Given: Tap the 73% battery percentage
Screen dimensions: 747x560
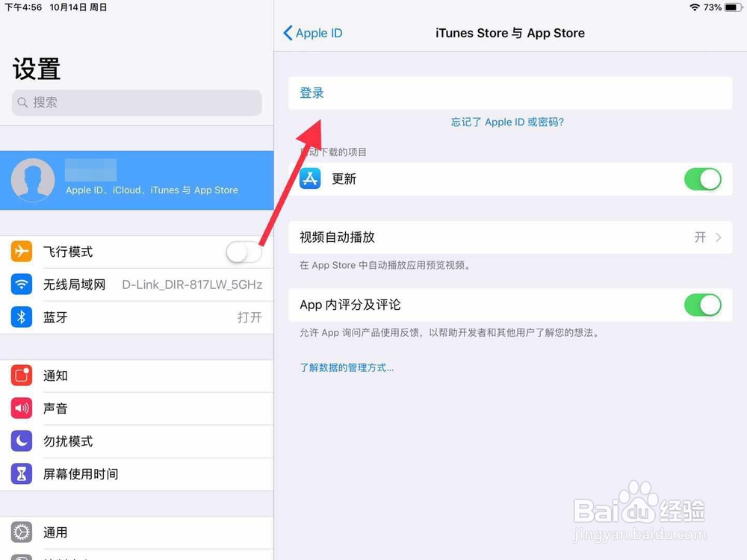Looking at the screenshot, I should (x=712, y=7).
